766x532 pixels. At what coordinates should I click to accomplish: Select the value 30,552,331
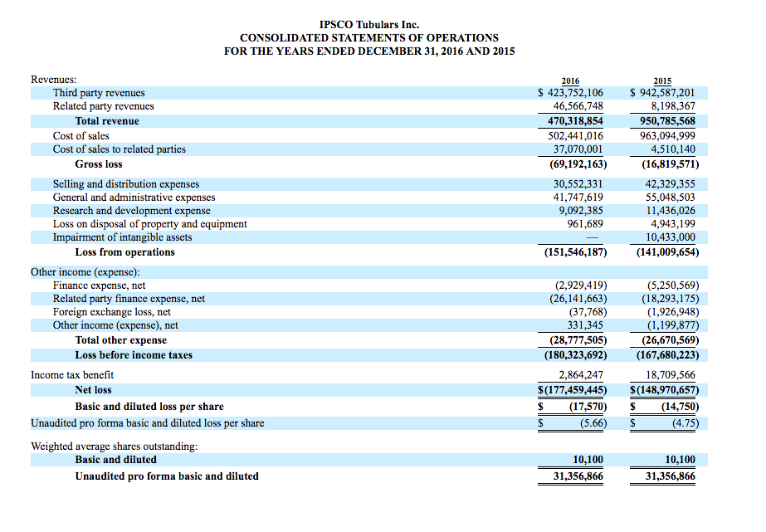578,184
